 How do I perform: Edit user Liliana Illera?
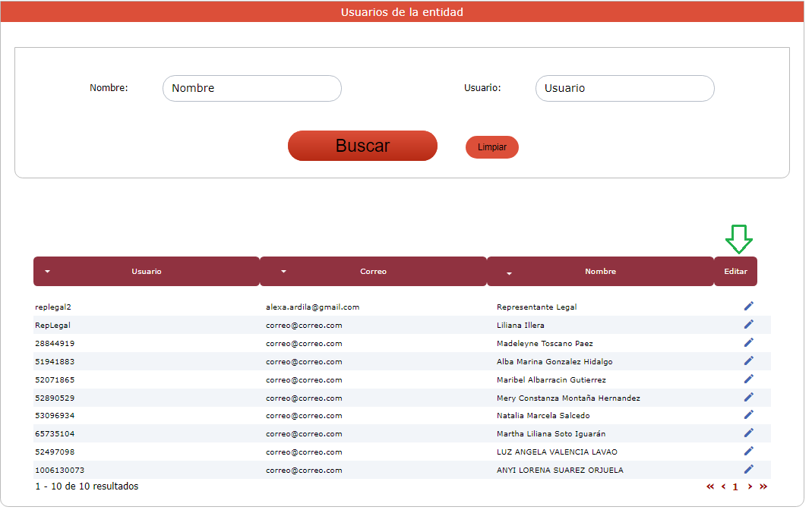pyautogui.click(x=748, y=324)
